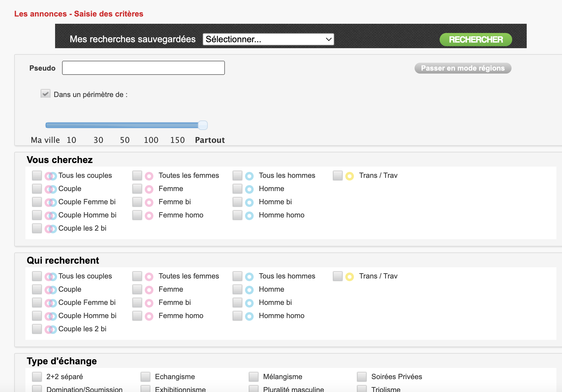Click couple icon beside 'Couple Homme bi' under Qui recherchent
Screen dimensions: 562x392
point(51,316)
